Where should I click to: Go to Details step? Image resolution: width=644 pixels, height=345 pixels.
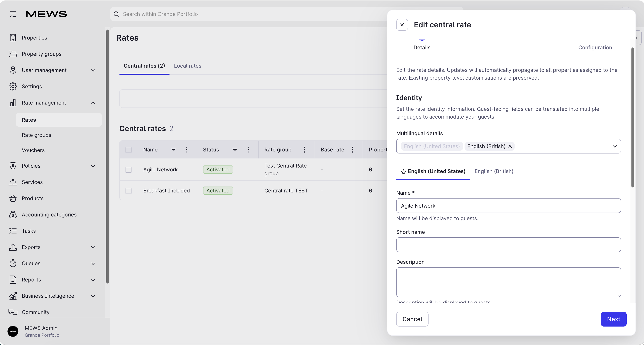coord(422,47)
